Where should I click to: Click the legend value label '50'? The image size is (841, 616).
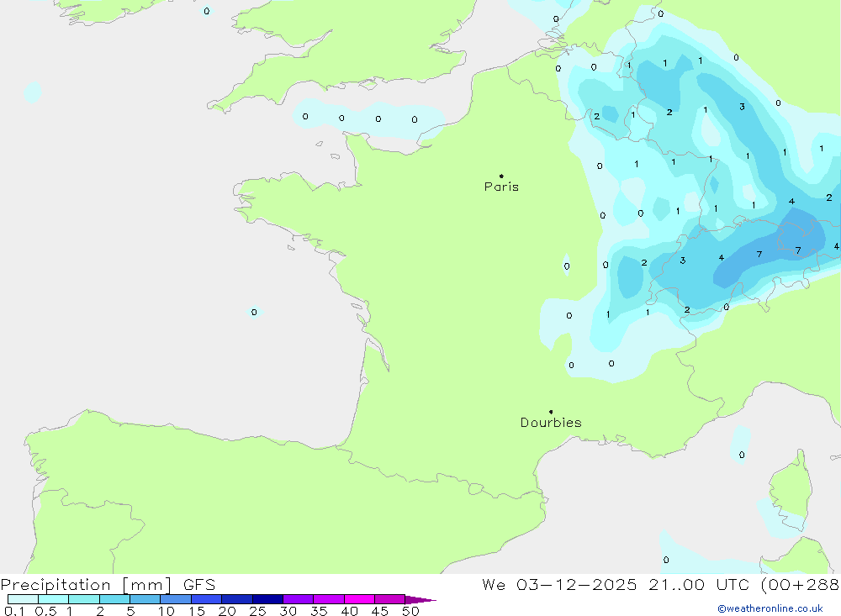(411, 611)
